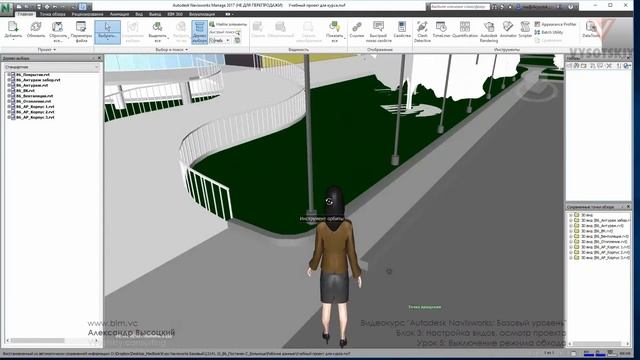Click the Наборы panel globe sort icon
Image resolution: width=640 pixels, height=360 pixels.
[x=627, y=66]
